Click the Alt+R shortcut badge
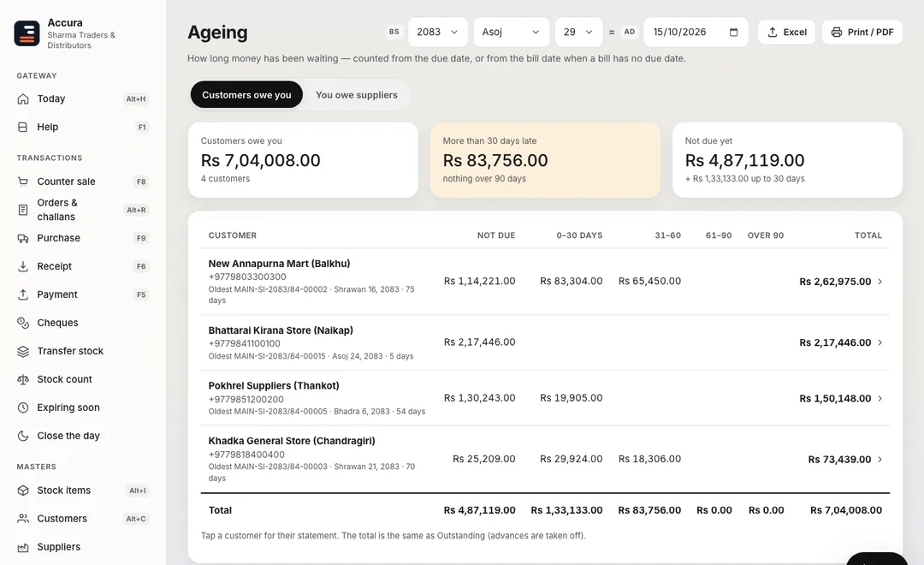This screenshot has height=565, width=924. 136,210
